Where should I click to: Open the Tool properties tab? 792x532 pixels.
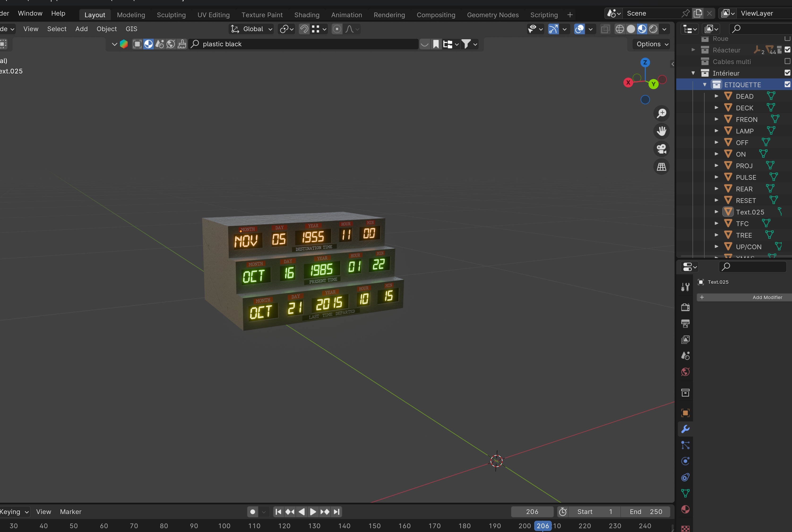click(x=685, y=287)
